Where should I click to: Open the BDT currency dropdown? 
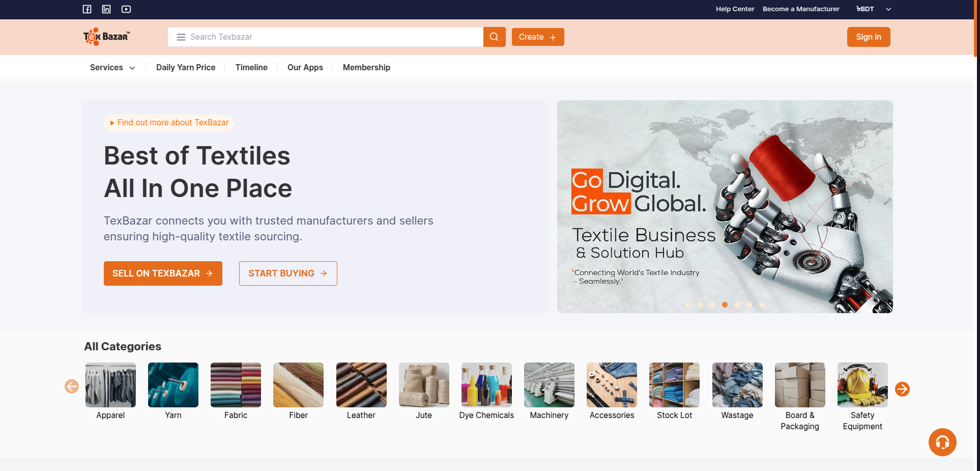pos(873,9)
